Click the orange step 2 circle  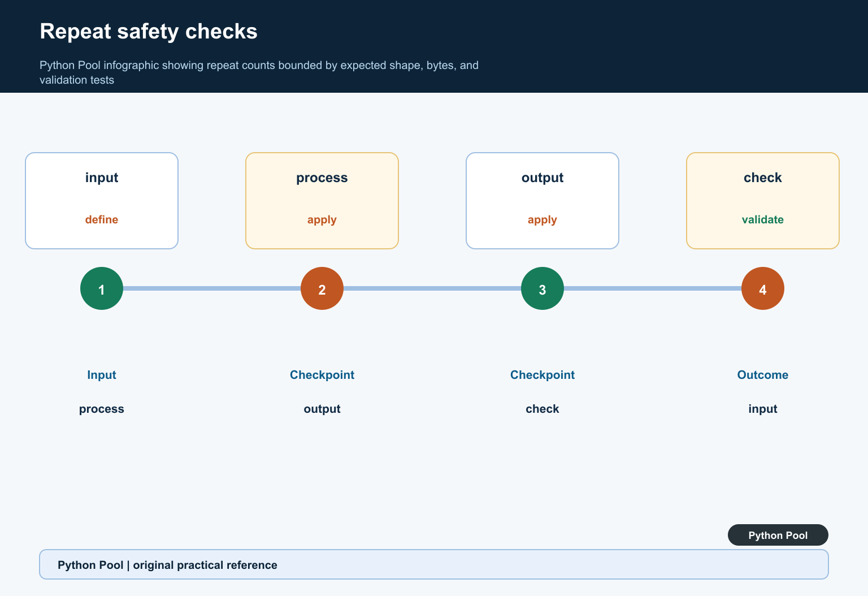322,288
